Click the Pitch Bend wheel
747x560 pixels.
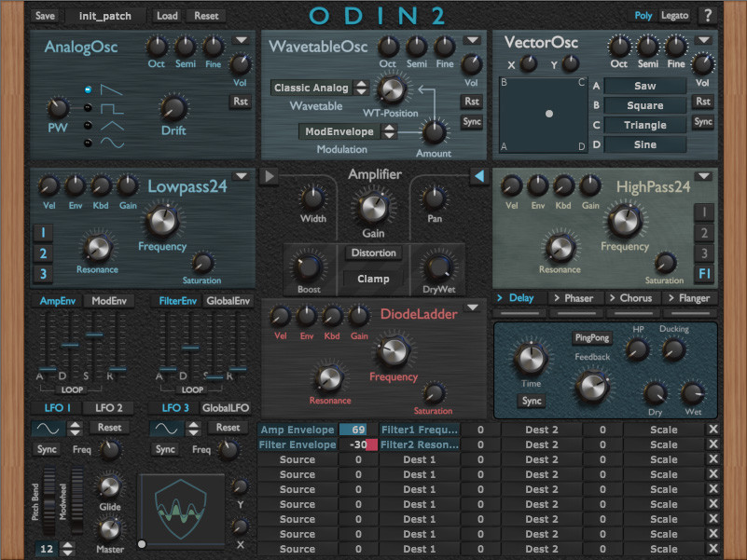(x=49, y=502)
